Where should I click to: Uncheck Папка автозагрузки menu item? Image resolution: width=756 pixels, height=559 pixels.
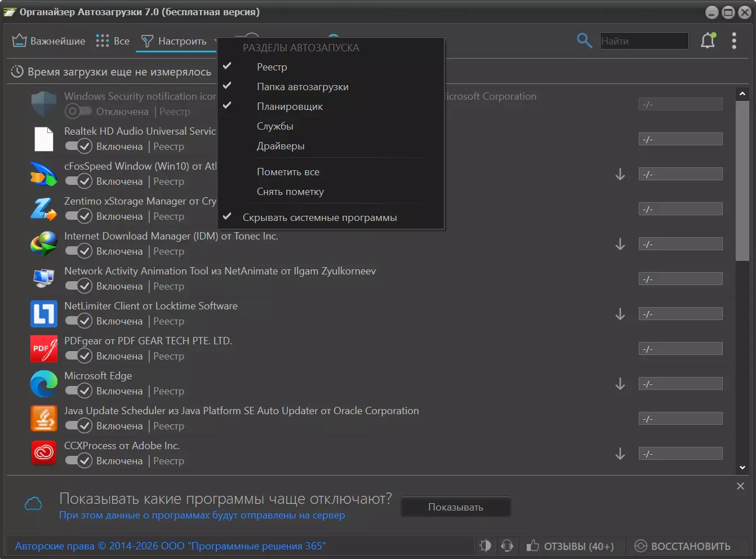[331, 87]
